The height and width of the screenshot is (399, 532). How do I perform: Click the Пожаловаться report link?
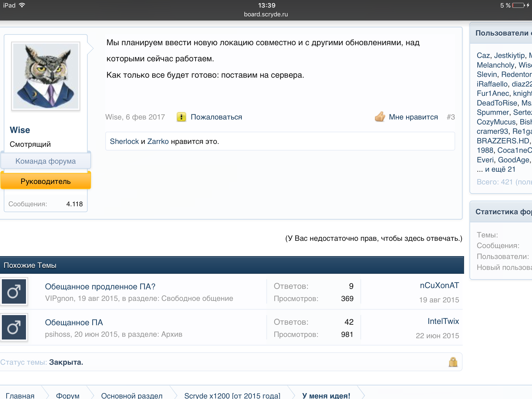tap(216, 117)
